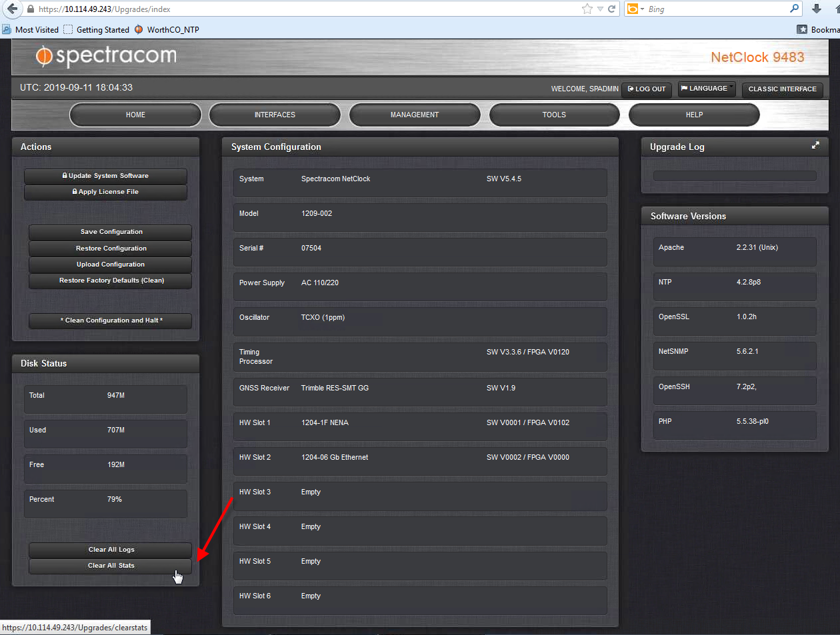Click the HW Slot 6 Empty row
Image resolution: width=840 pixels, height=635 pixels.
click(x=420, y=600)
